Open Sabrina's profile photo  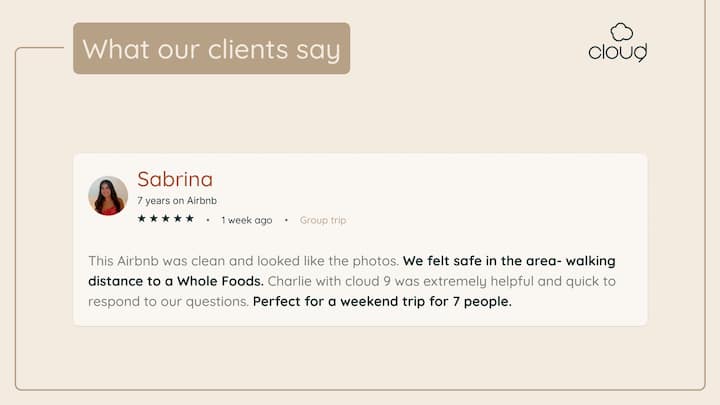[108, 196]
